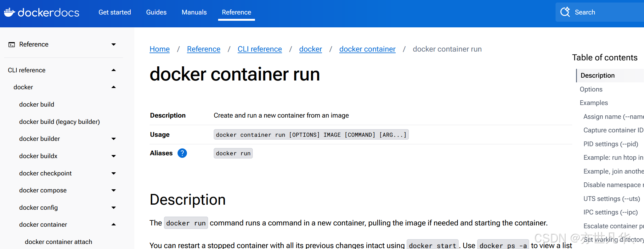Open docker container attach sidebar item
The height and width of the screenshot is (249, 644).
tap(59, 242)
